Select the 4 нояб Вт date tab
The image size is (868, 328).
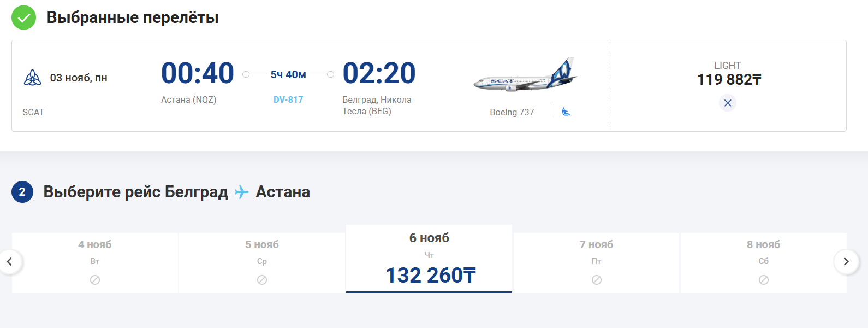tap(95, 263)
